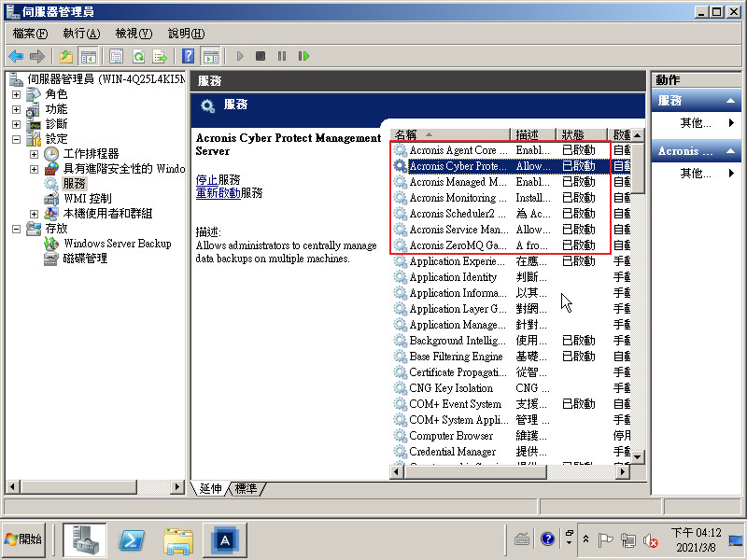Click the services list down scroll arrow
The width and height of the screenshot is (747, 560).
coord(638,456)
